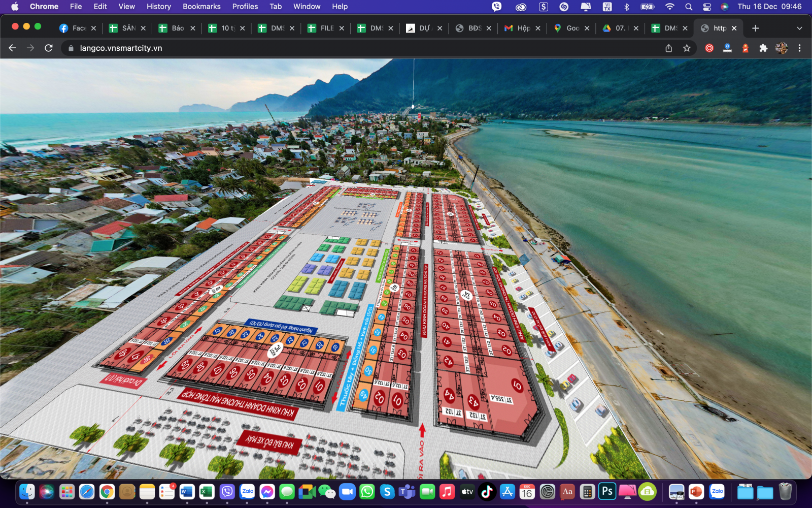Viewport: 812px width, 508px height.
Task: Open Finder from the Dock
Action: click(27, 491)
